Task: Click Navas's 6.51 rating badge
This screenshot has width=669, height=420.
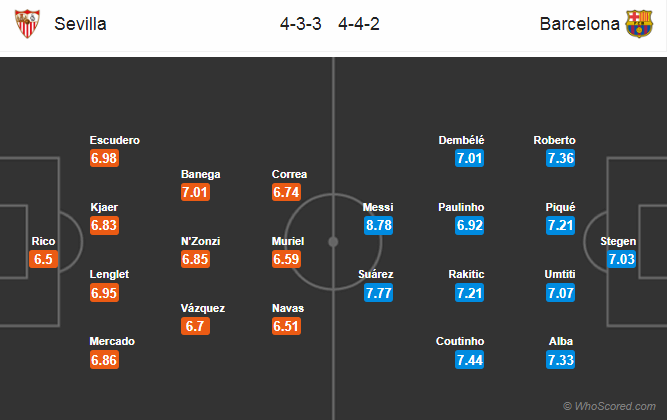Action: coord(289,326)
